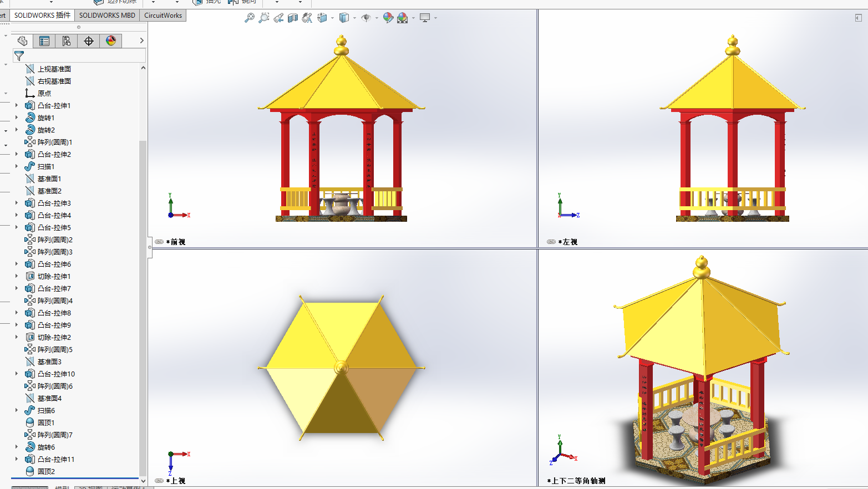Select the Zoom to Area tool
868x489 pixels.
click(x=264, y=18)
